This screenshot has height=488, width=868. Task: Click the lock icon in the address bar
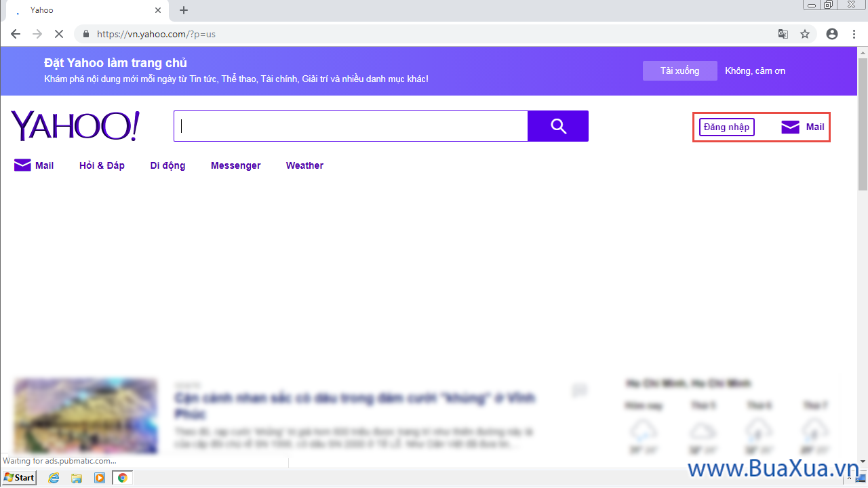(86, 34)
